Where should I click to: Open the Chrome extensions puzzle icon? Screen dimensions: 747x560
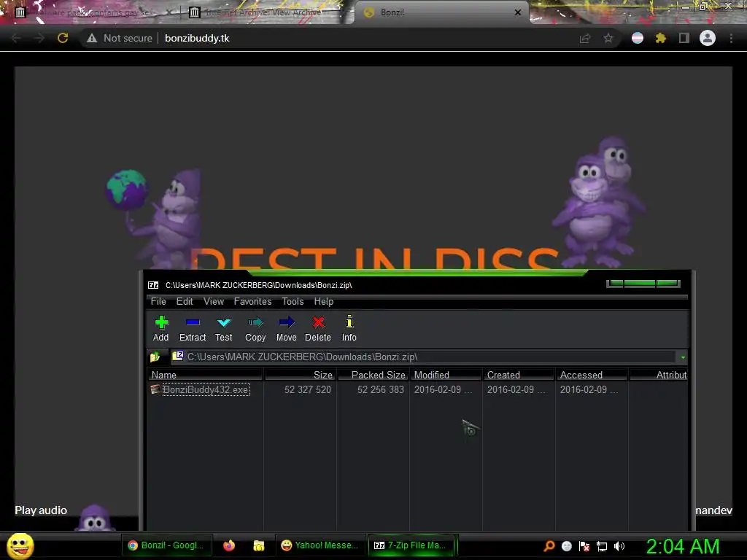click(x=661, y=38)
